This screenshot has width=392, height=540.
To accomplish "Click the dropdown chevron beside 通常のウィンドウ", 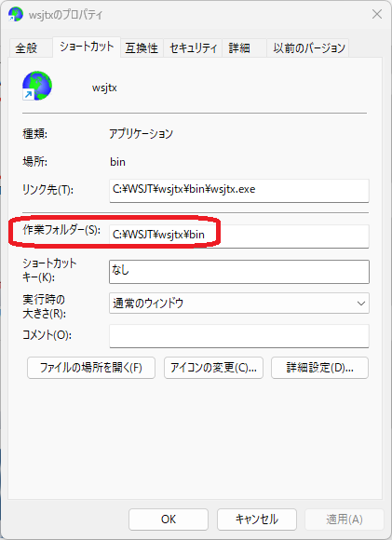I will (x=360, y=304).
